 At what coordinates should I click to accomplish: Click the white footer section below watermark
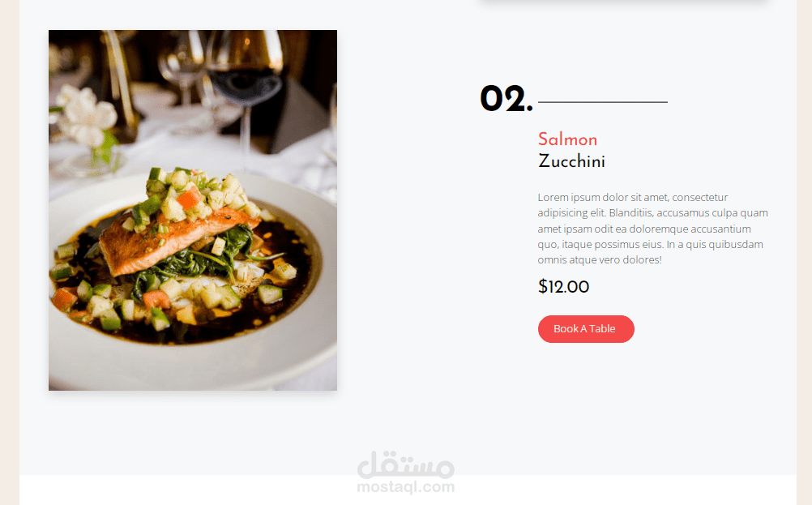408,490
